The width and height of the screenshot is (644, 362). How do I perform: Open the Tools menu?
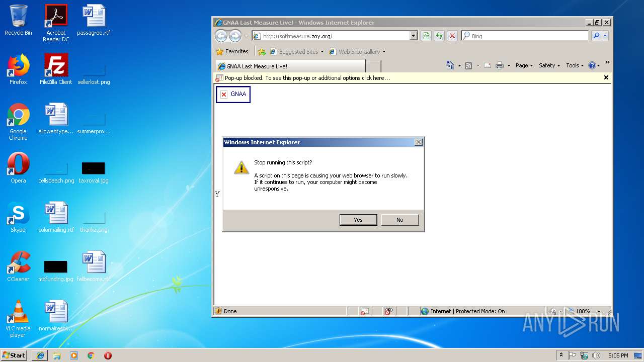coord(575,65)
